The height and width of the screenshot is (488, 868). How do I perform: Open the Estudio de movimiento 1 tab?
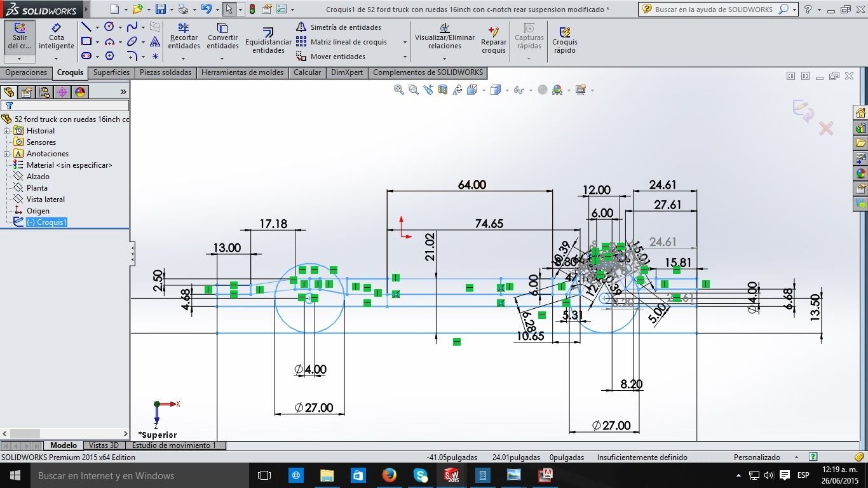174,445
